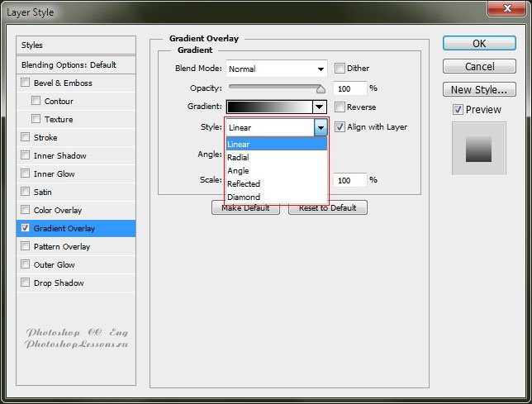The height and width of the screenshot is (404, 532).
Task: Uncheck Align with Layer
Action: [x=340, y=127]
